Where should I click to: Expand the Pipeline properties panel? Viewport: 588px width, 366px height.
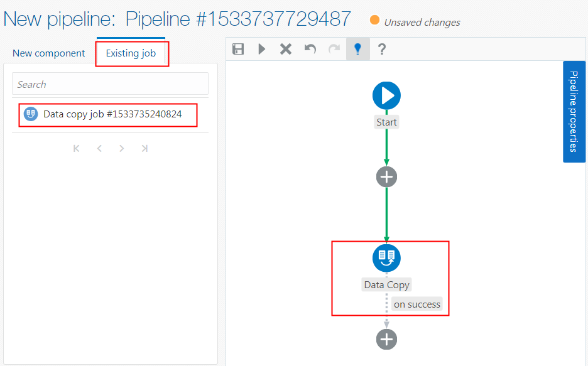pos(574,112)
